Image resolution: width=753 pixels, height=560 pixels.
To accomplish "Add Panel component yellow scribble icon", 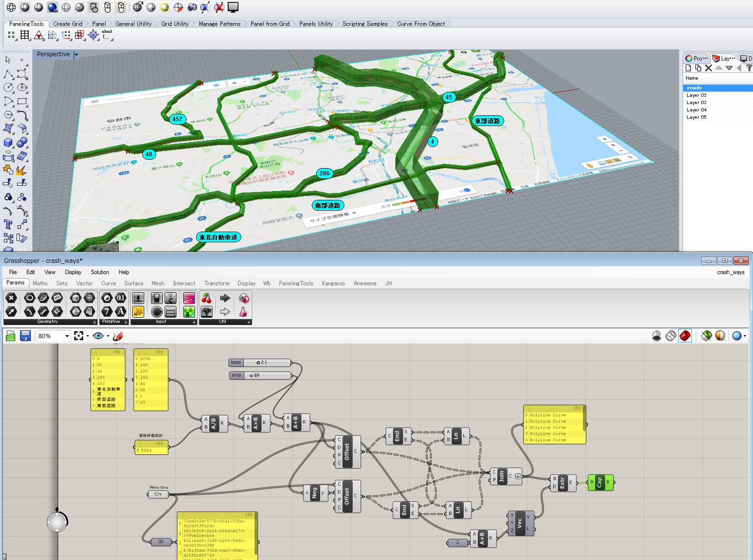I will click(138, 311).
